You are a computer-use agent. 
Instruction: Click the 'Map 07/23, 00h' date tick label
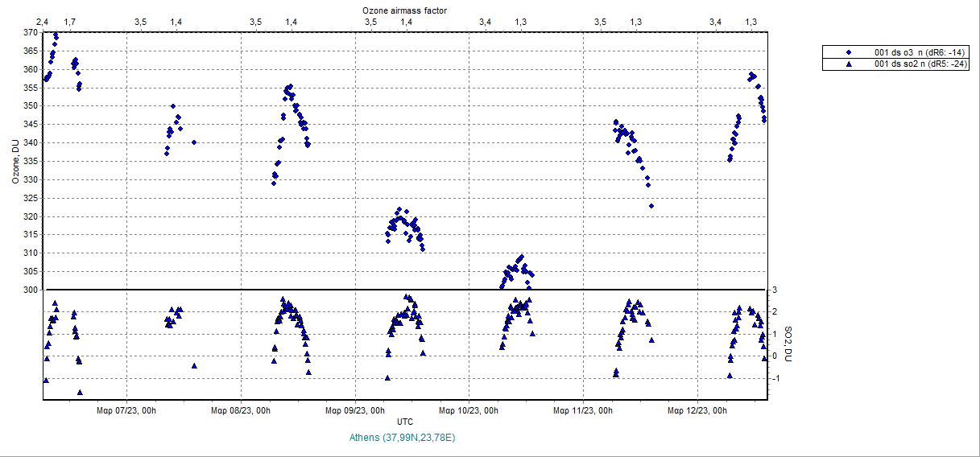[125, 410]
